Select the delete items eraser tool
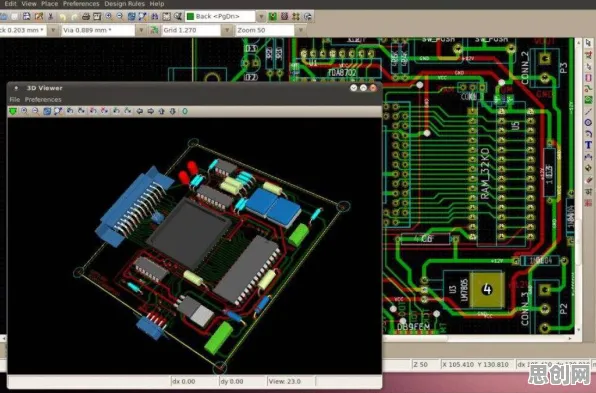 588,179
